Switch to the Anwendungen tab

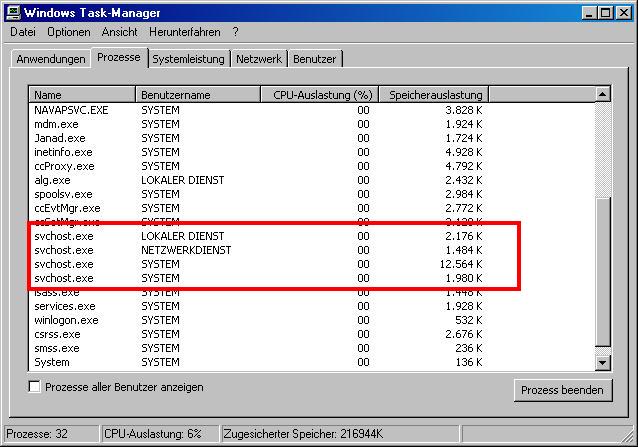click(51, 59)
